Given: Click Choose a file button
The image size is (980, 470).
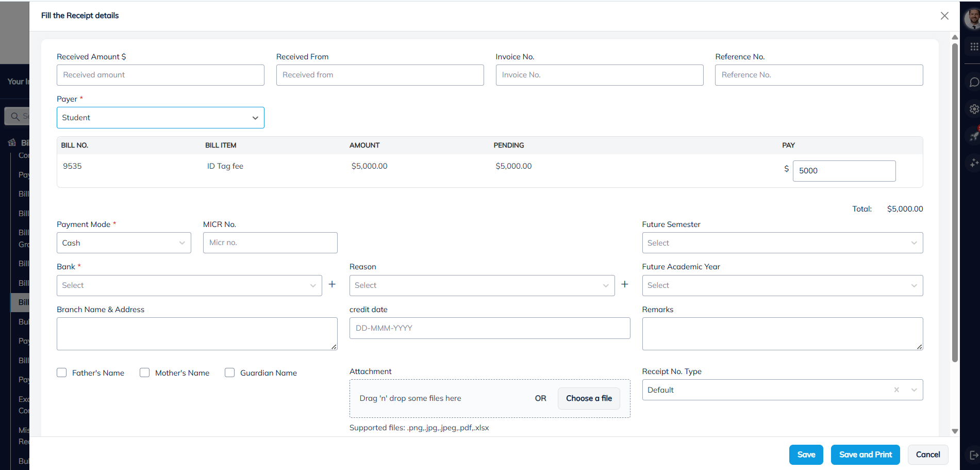Looking at the screenshot, I should (589, 398).
